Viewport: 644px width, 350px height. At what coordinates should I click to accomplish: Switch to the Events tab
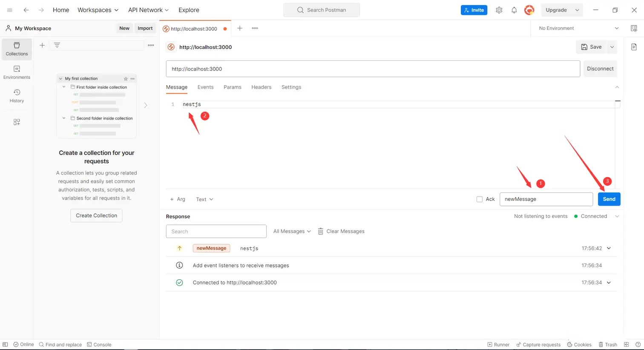tap(205, 87)
